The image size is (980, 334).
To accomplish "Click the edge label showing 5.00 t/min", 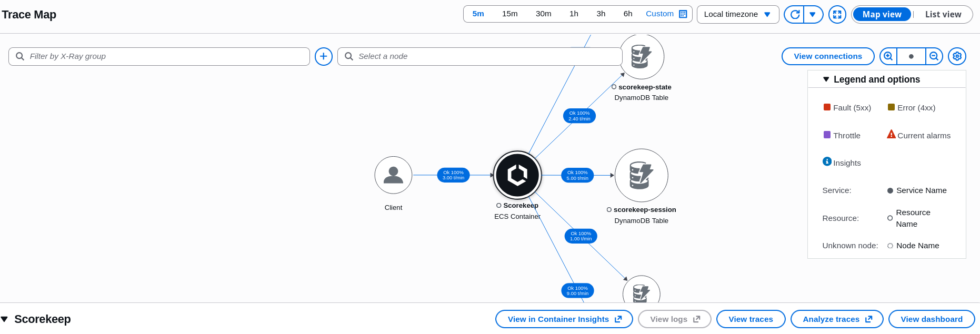I will (x=577, y=175).
